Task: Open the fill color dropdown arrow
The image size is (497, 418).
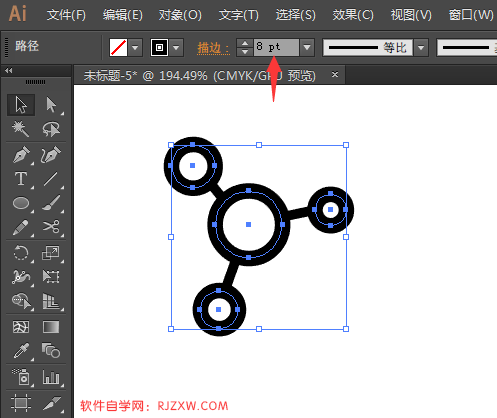Action: pos(135,48)
